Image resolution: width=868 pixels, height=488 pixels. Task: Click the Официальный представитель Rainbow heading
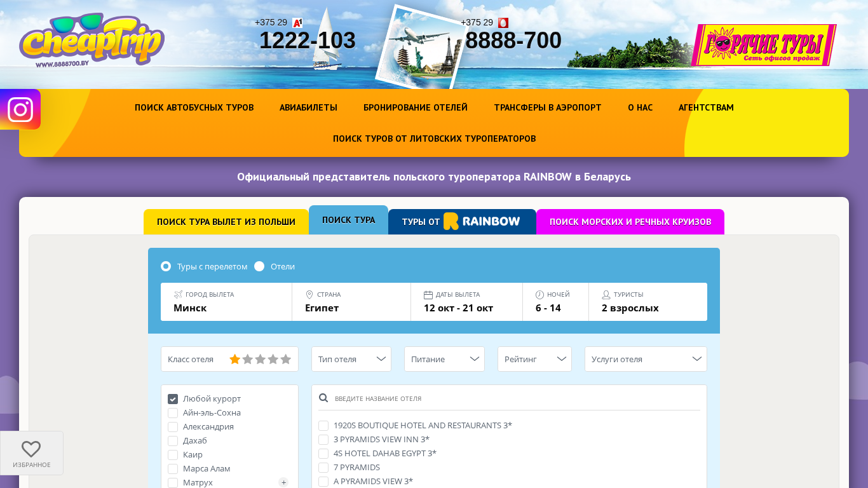(434, 177)
